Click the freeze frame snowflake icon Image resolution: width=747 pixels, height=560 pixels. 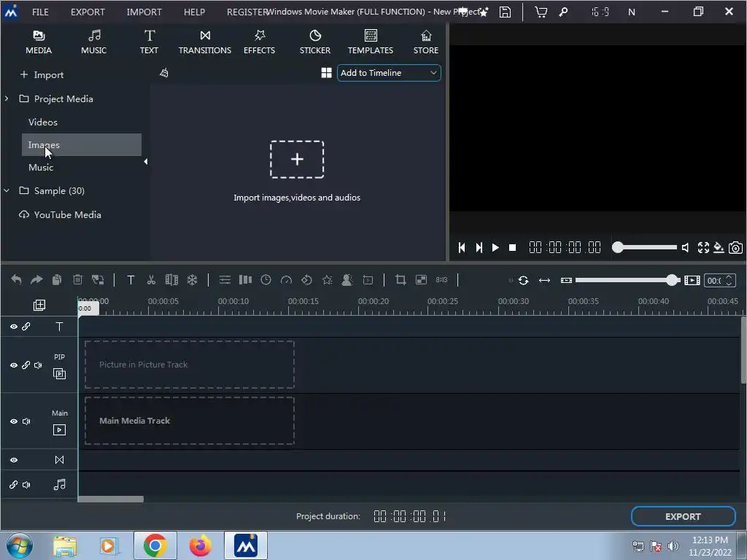[x=192, y=280]
